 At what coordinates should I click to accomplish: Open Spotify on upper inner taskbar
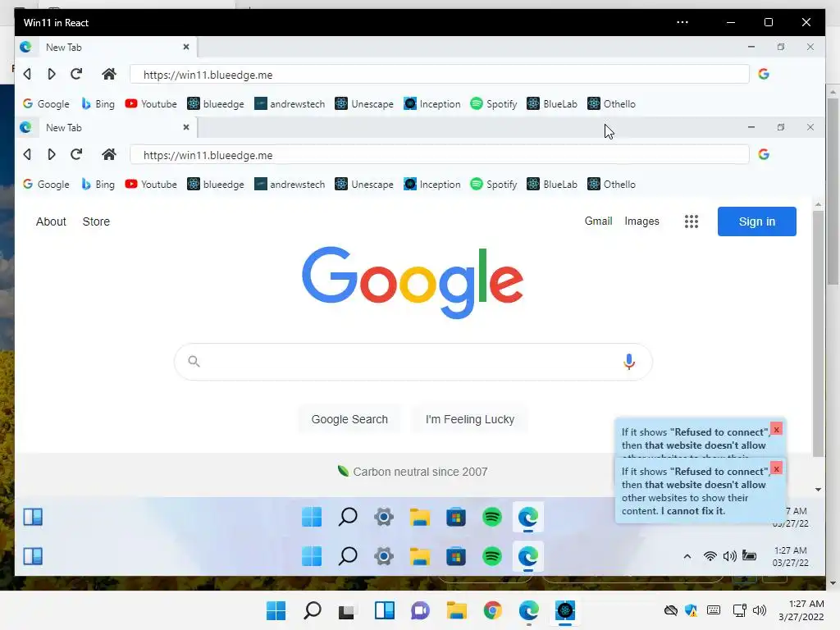click(x=492, y=517)
